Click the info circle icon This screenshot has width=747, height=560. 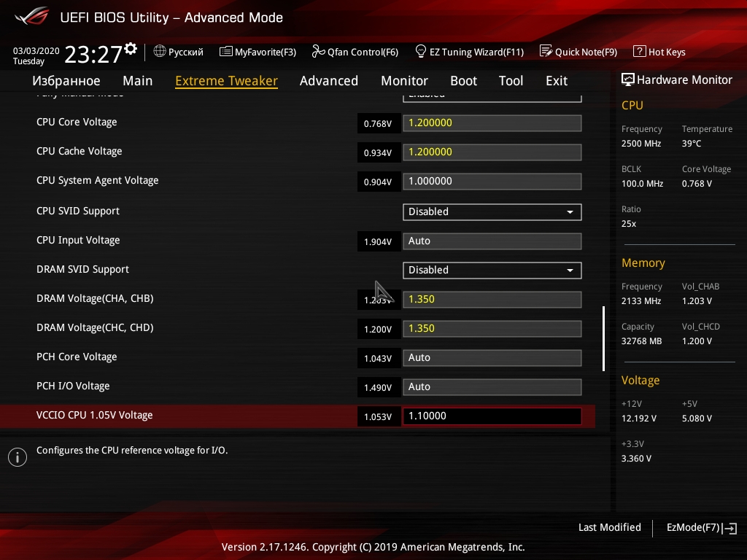18,457
